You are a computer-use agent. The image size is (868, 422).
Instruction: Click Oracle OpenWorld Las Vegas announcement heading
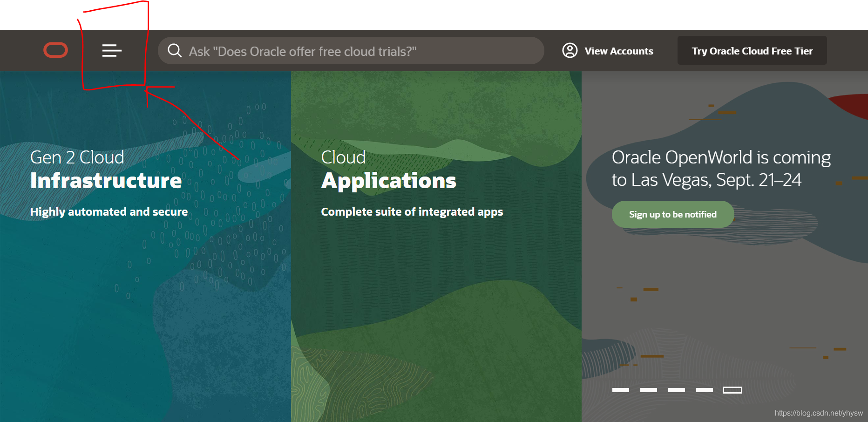click(721, 169)
